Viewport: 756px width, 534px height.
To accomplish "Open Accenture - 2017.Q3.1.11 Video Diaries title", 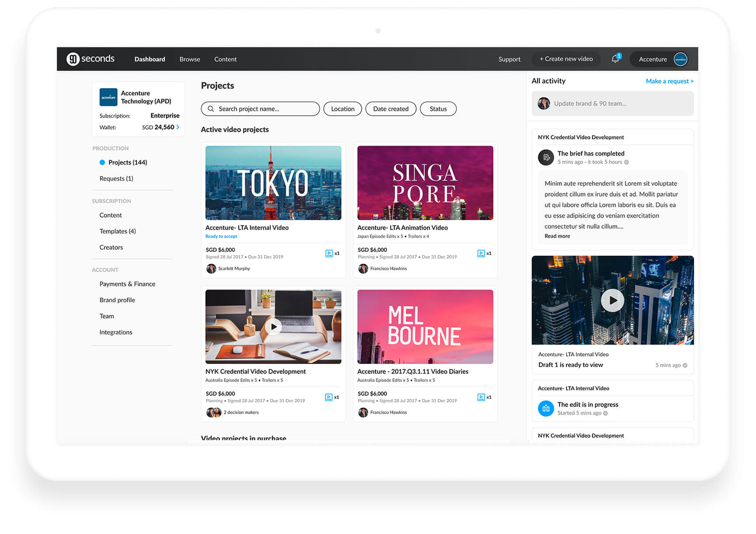I will click(413, 372).
